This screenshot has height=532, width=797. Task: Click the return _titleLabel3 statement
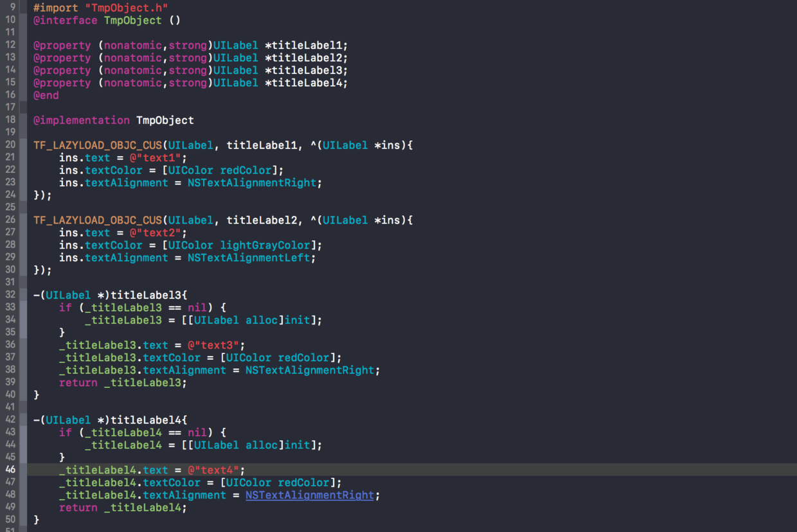tap(122, 383)
